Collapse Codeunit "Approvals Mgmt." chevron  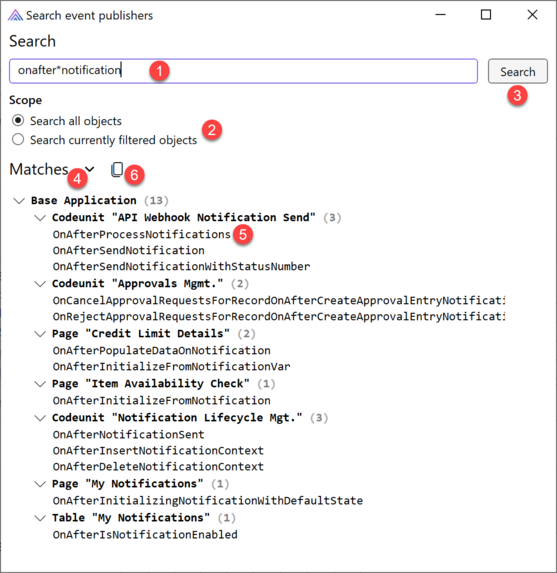(40, 284)
